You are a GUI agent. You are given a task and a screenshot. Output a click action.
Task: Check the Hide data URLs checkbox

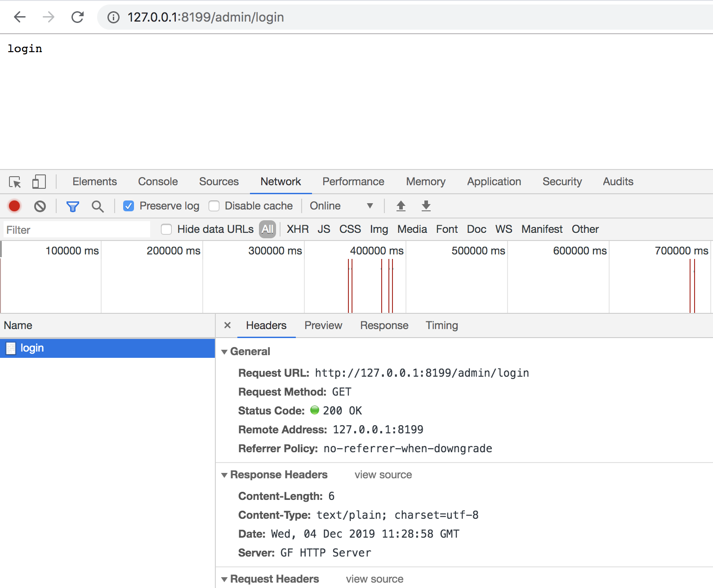pos(166,229)
